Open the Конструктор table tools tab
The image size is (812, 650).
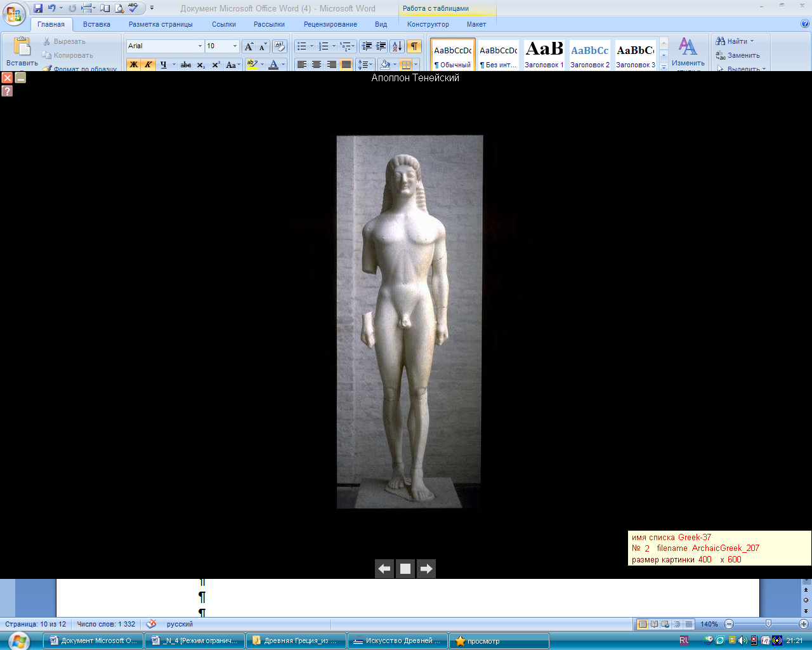(x=428, y=24)
